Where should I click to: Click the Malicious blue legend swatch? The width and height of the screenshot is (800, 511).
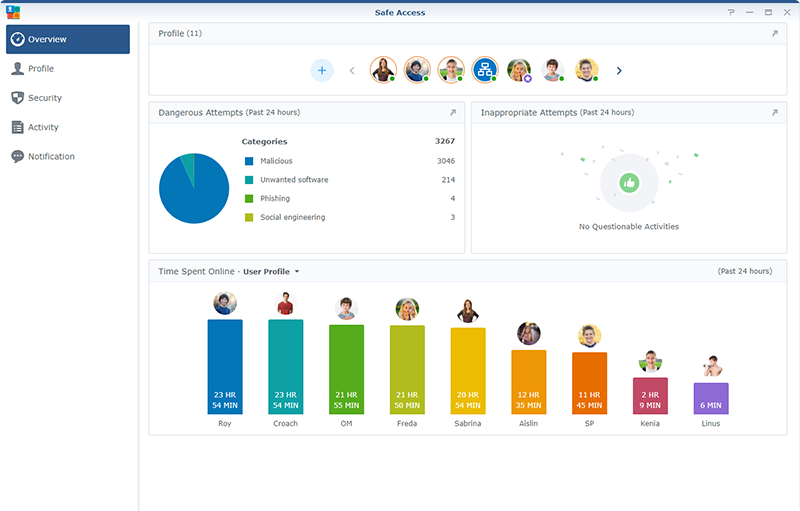[x=249, y=161]
